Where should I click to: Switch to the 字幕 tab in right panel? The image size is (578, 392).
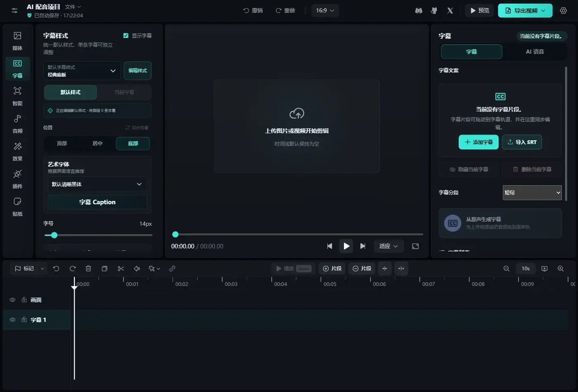[x=471, y=52]
